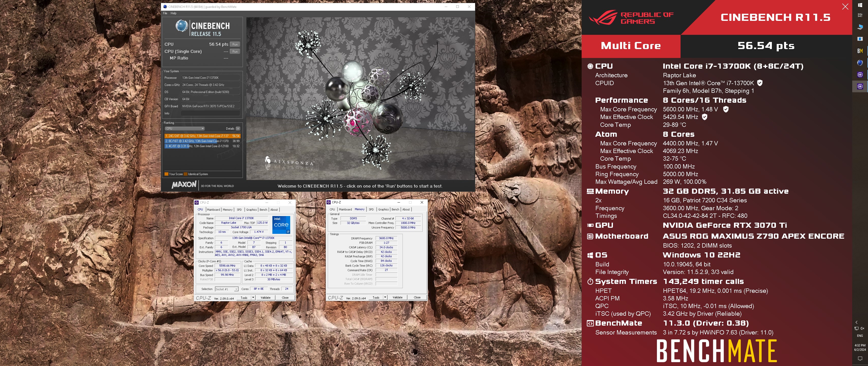Click the network icon in system tray

(x=857, y=328)
